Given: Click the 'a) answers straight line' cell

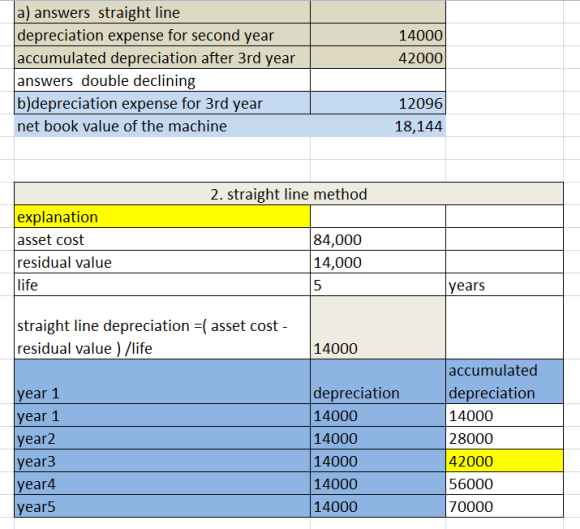Looking at the screenshot, I should (162, 12).
